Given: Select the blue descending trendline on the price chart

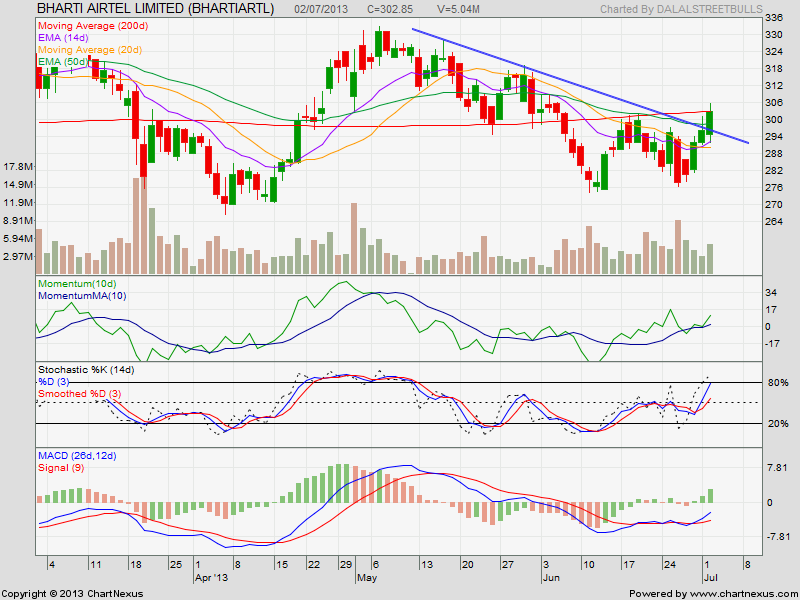Looking at the screenshot, I should tap(580, 86).
